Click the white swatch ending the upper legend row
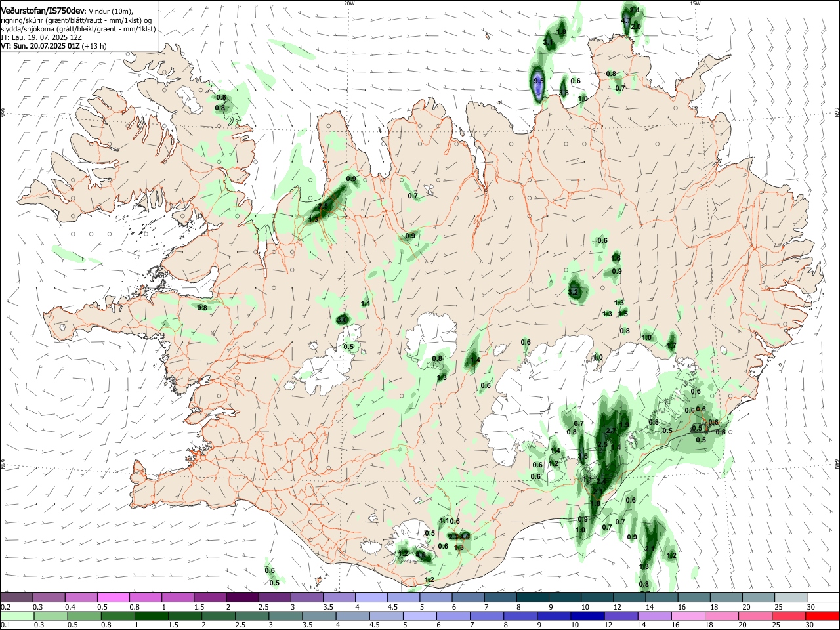The height and width of the screenshot is (630, 840). click(822, 597)
